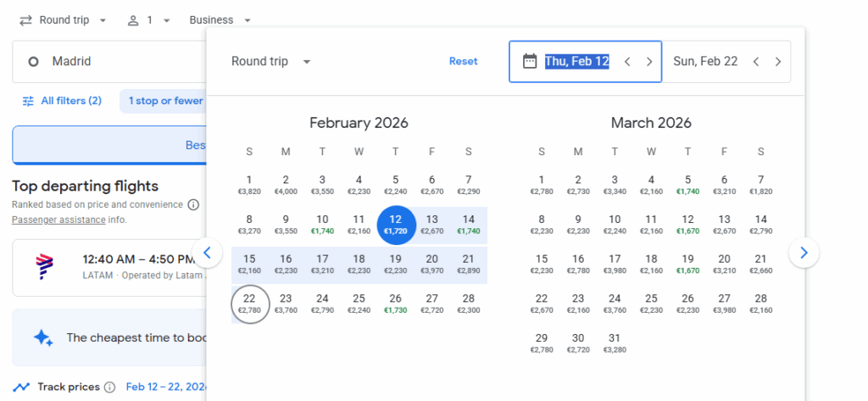Open the top Round trip selector
Screen dimensions: 868x401
tap(63, 19)
